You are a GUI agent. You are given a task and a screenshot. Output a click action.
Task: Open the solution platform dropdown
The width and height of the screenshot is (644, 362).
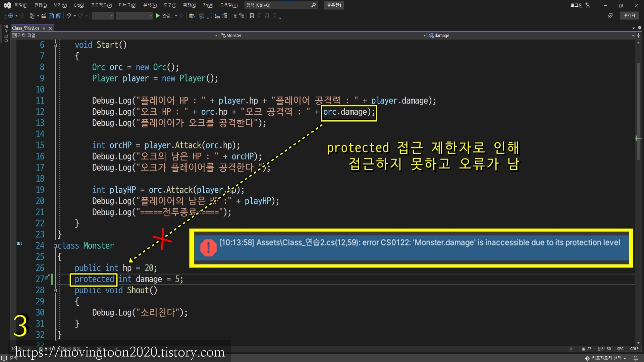tap(135, 16)
